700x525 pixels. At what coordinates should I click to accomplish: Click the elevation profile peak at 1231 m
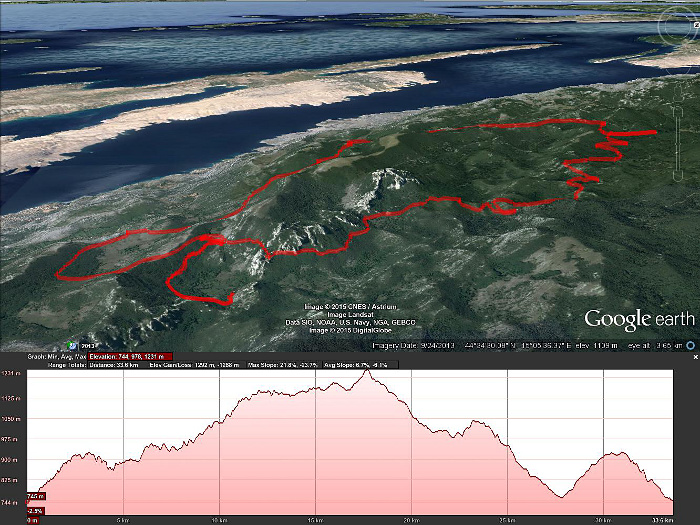(370, 372)
